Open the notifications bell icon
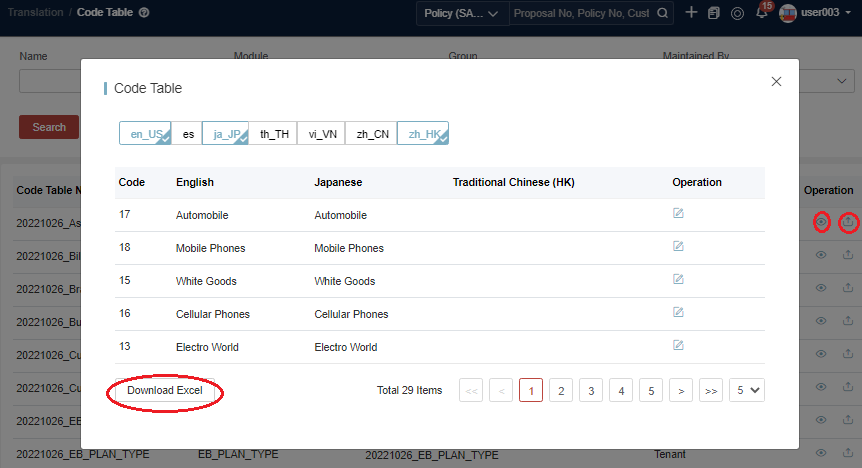 pyautogui.click(x=762, y=13)
